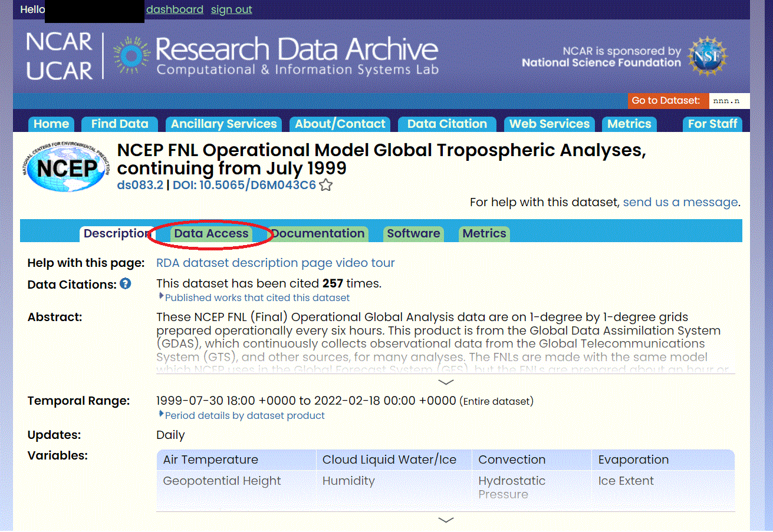Screen dimensions: 773x532
Task: Click the arrow icon beside Published works link
Action: [x=160, y=297]
